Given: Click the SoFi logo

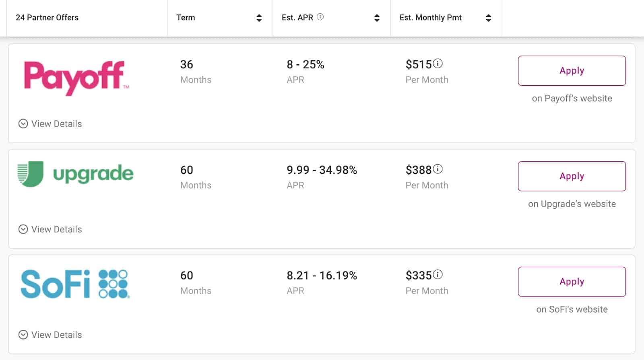Looking at the screenshot, I should tap(75, 284).
